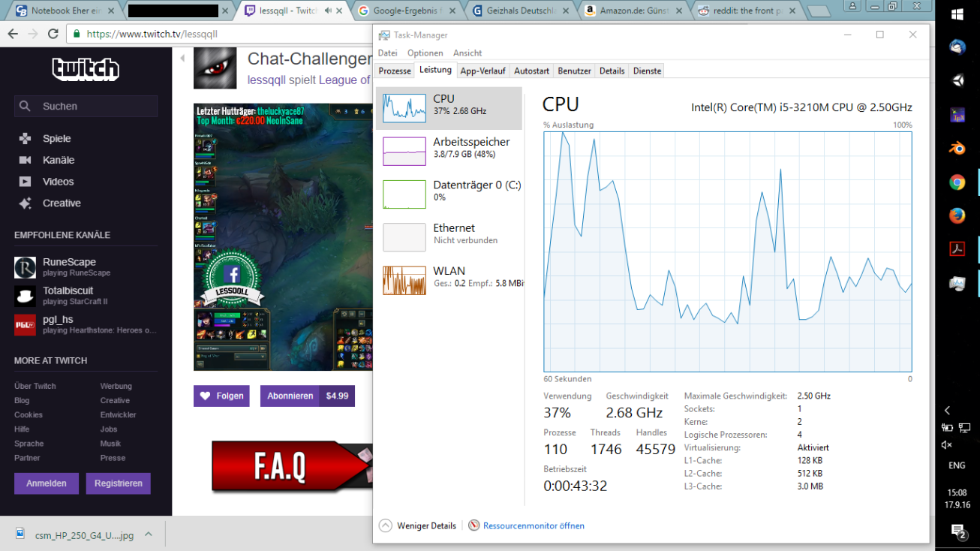Screen dimensions: 980x551
Task: Mute audio on the lessqqll Twitch tab
Action: [x=329, y=11]
